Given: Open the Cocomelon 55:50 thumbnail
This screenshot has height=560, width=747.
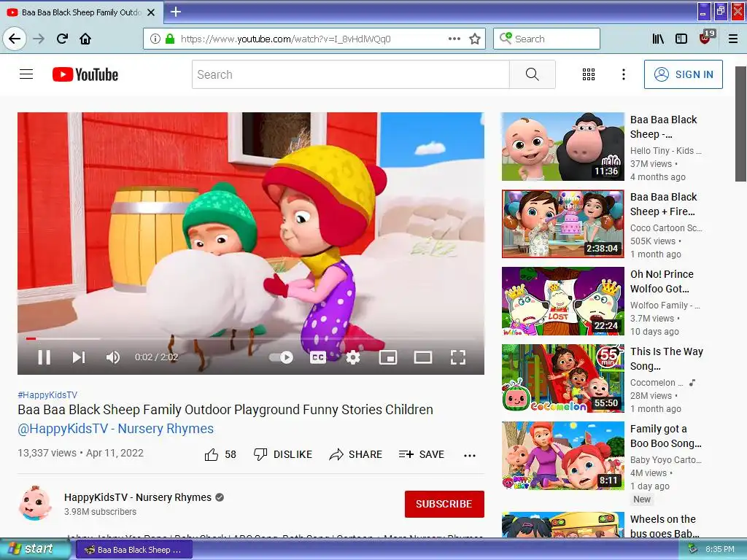Looking at the screenshot, I should pyautogui.click(x=562, y=378).
